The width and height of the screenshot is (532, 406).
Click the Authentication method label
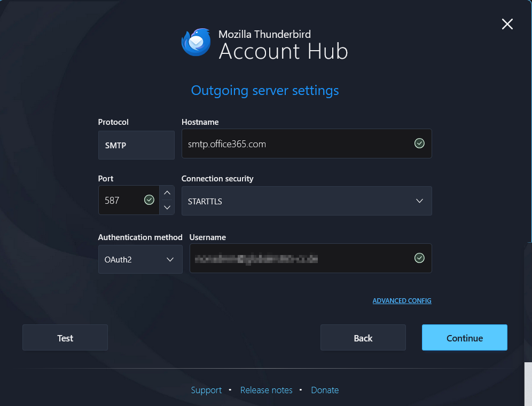140,237
